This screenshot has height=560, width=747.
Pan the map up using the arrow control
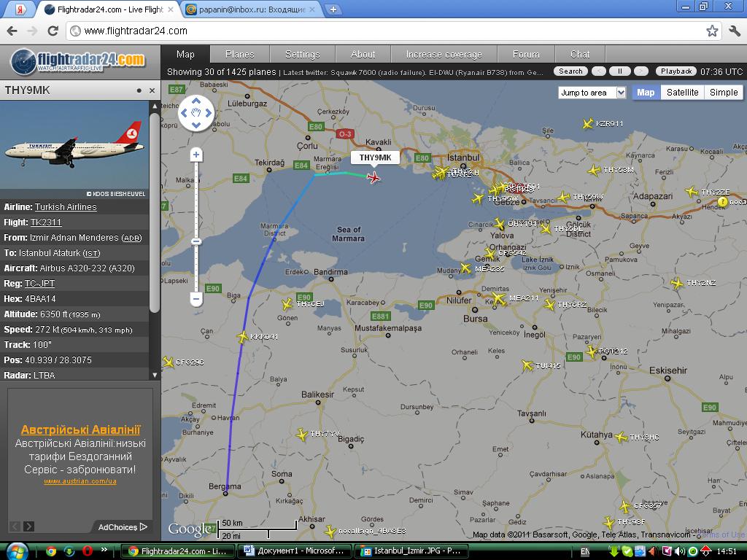(196, 101)
